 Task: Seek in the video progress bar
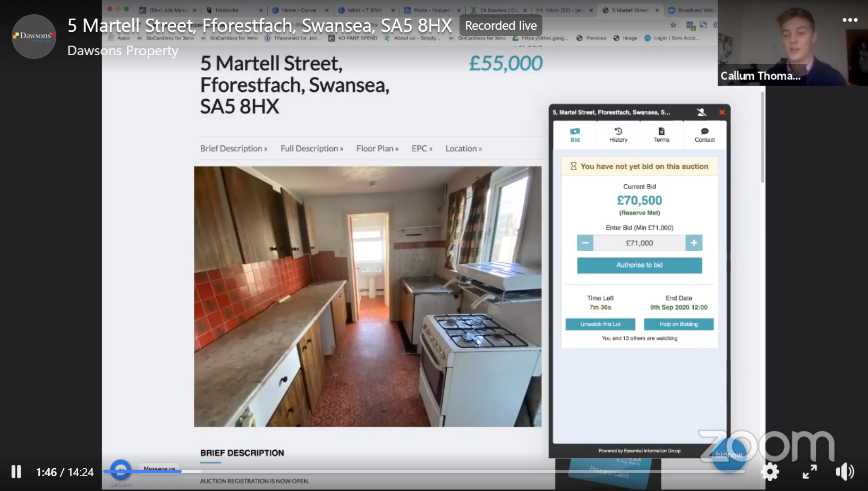click(423, 471)
